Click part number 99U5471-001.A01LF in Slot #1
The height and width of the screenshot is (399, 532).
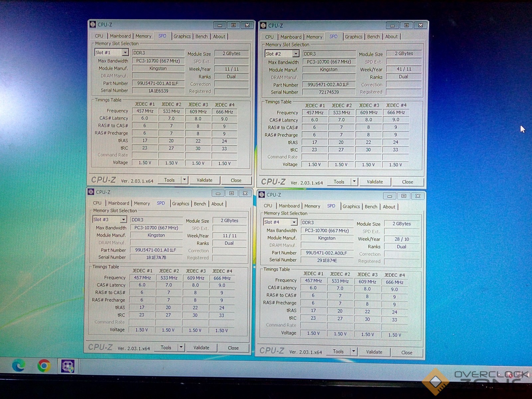tap(158, 83)
